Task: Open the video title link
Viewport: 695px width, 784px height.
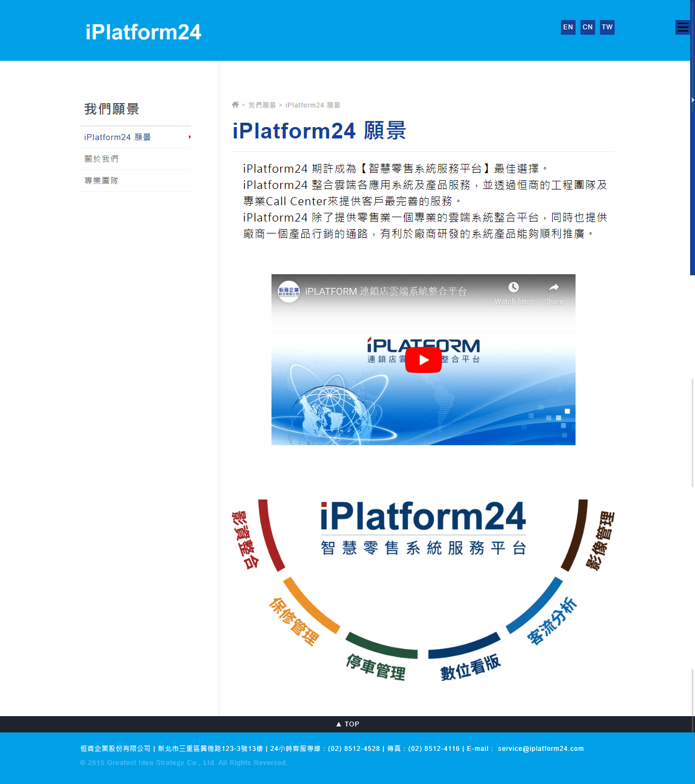Action: [386, 292]
